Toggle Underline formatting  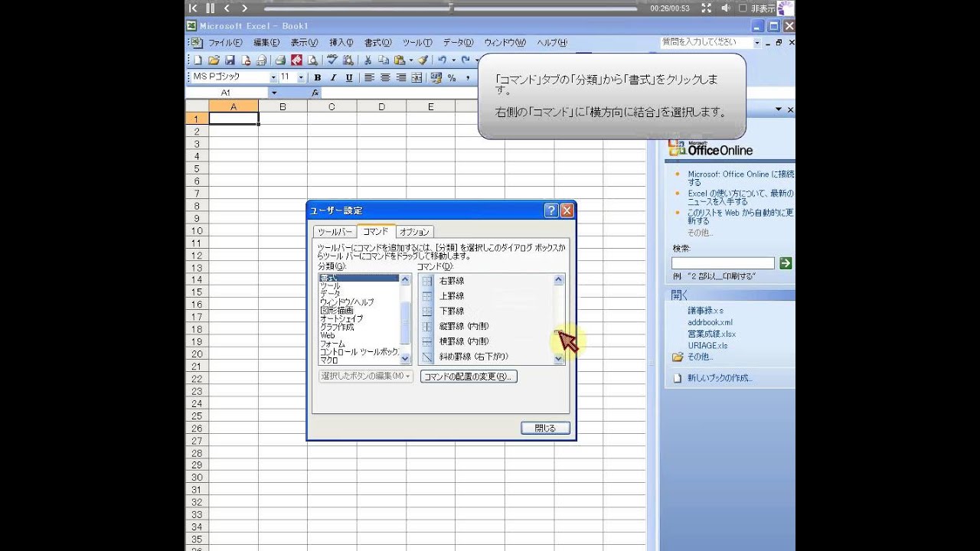click(349, 77)
